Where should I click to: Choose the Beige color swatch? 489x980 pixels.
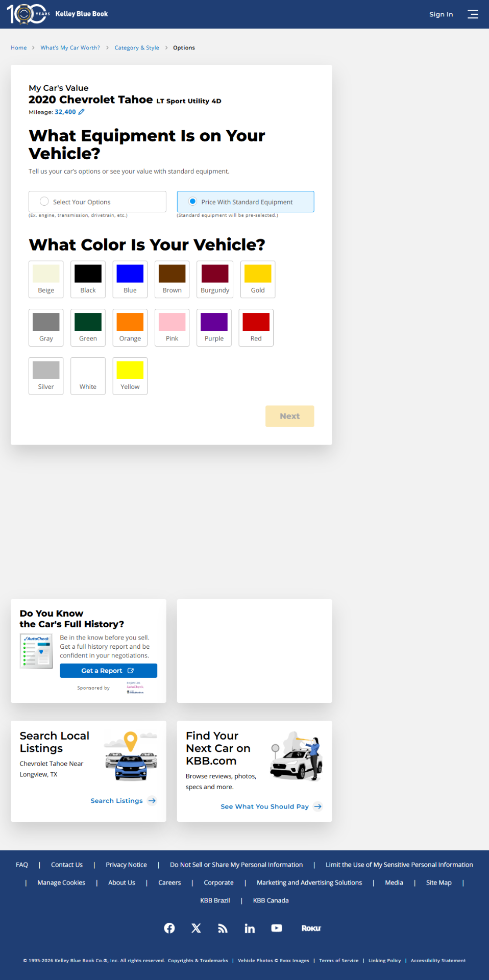[x=46, y=279]
